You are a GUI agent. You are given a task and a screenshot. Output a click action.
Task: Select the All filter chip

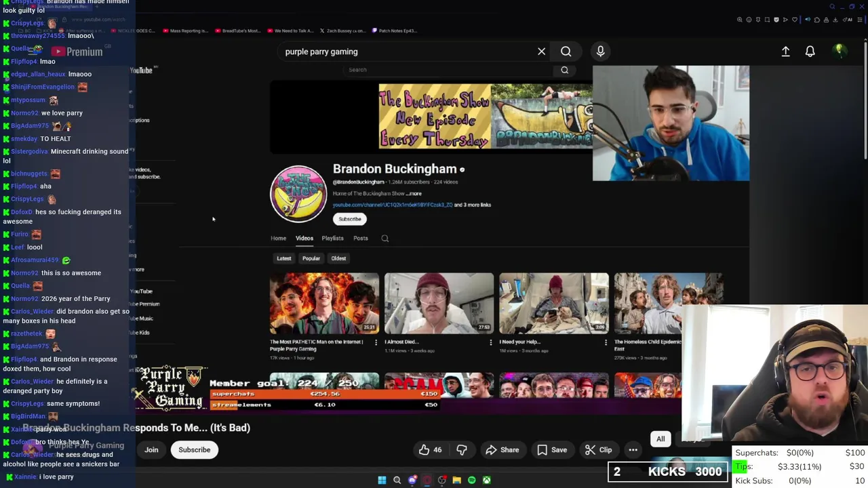point(660,439)
